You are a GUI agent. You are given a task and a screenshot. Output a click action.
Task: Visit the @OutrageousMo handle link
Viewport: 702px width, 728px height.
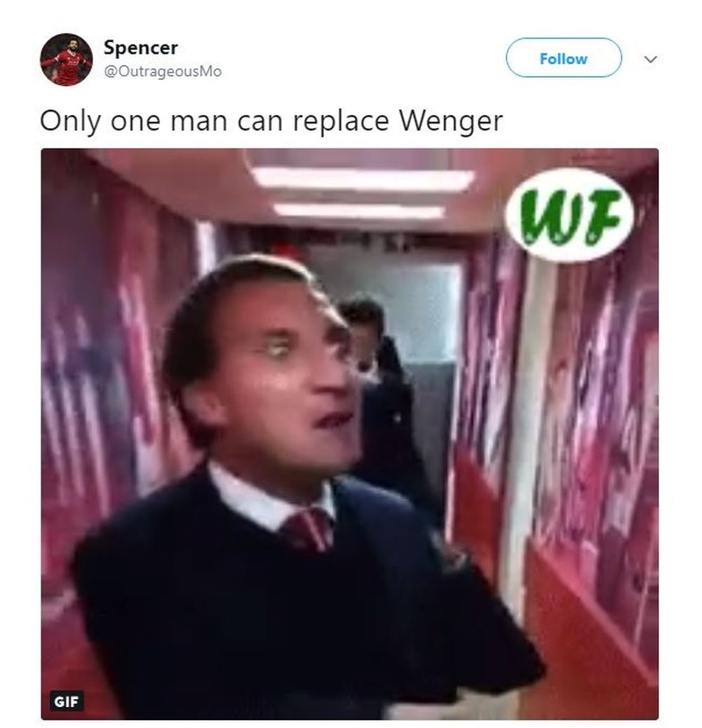point(162,72)
